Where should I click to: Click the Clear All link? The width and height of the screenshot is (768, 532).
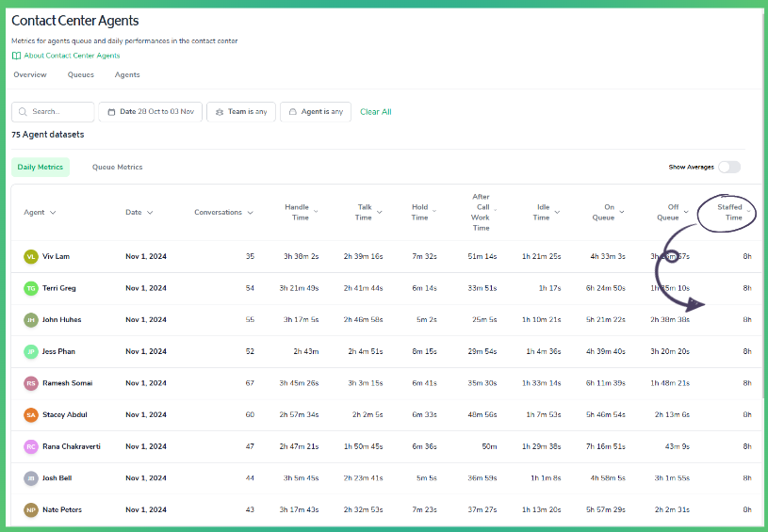click(375, 112)
